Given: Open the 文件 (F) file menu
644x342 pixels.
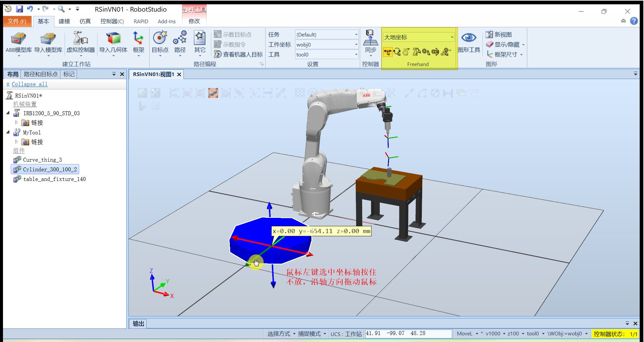Looking at the screenshot, I should tap(17, 21).
